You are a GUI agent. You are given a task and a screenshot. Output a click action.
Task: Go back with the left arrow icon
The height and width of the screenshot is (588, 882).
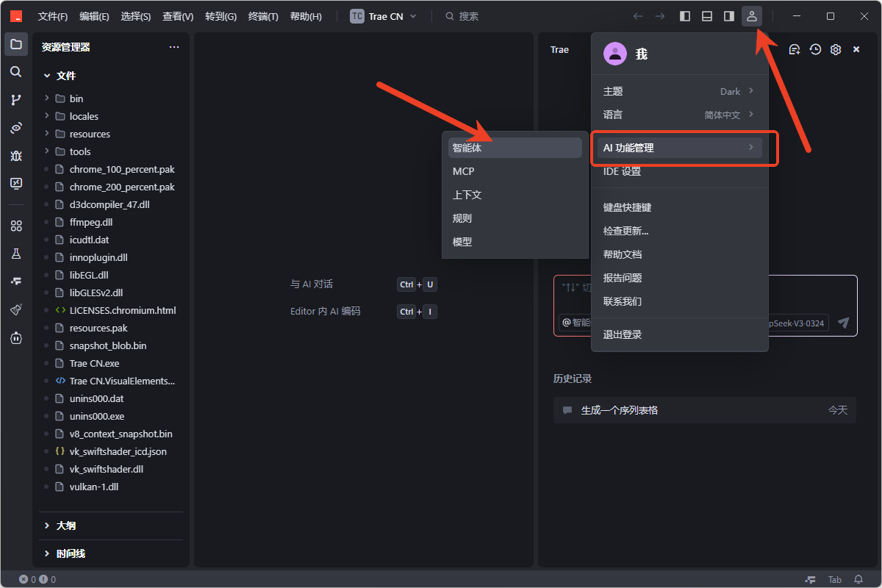(x=638, y=16)
